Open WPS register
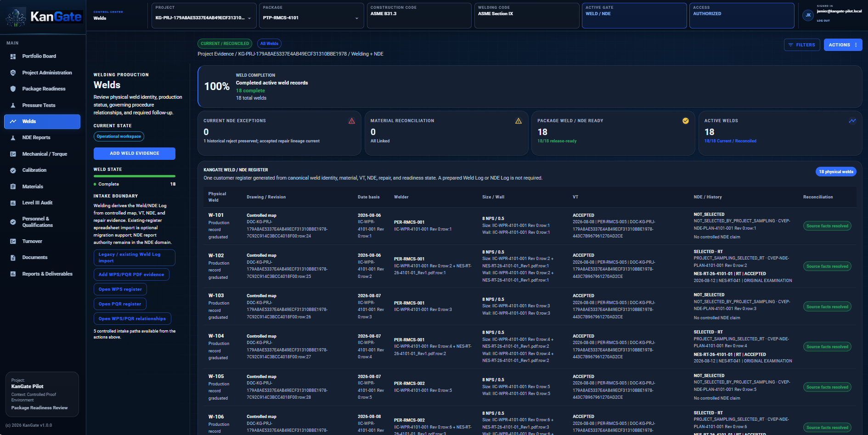This screenshot has width=868, height=435. click(120, 289)
